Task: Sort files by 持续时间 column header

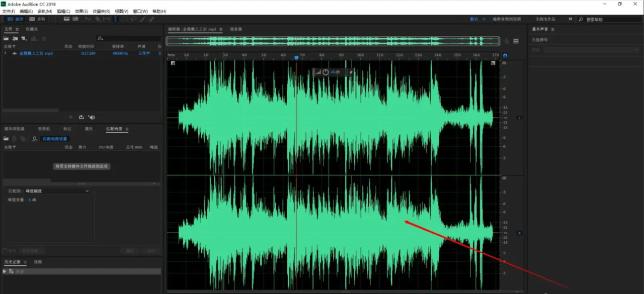Action: pos(86,46)
